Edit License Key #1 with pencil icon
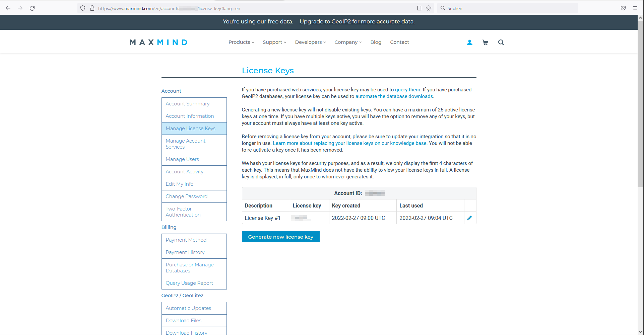The height and width of the screenshot is (335, 644). (469, 218)
